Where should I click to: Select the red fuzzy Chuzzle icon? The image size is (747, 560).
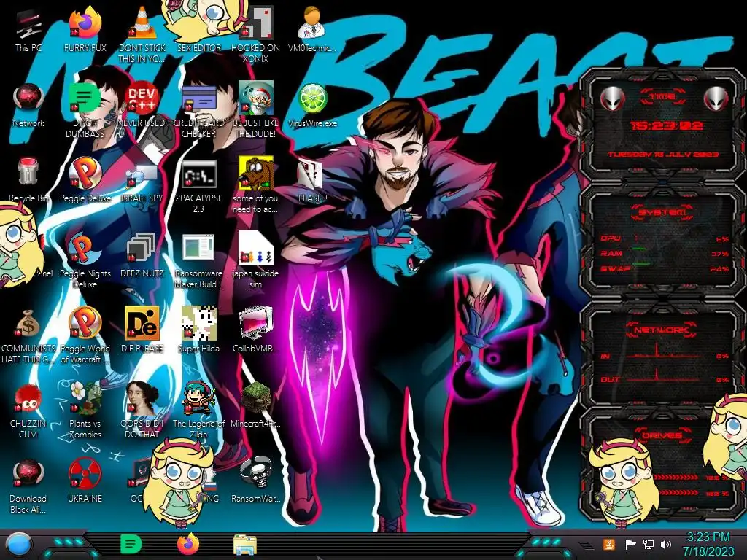point(28,399)
